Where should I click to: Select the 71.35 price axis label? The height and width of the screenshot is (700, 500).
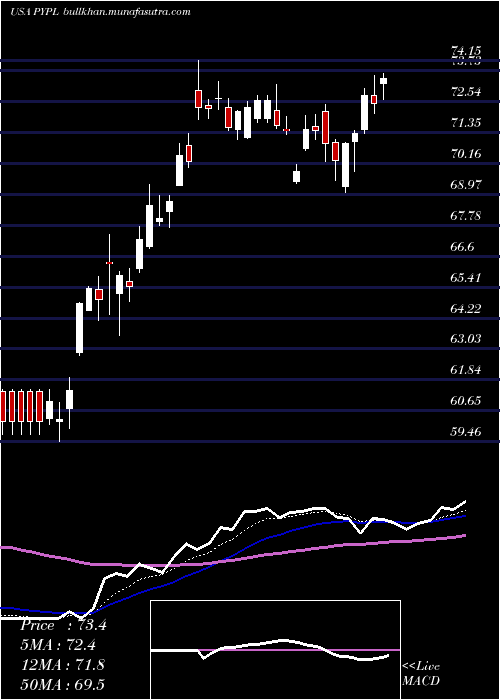(467, 123)
